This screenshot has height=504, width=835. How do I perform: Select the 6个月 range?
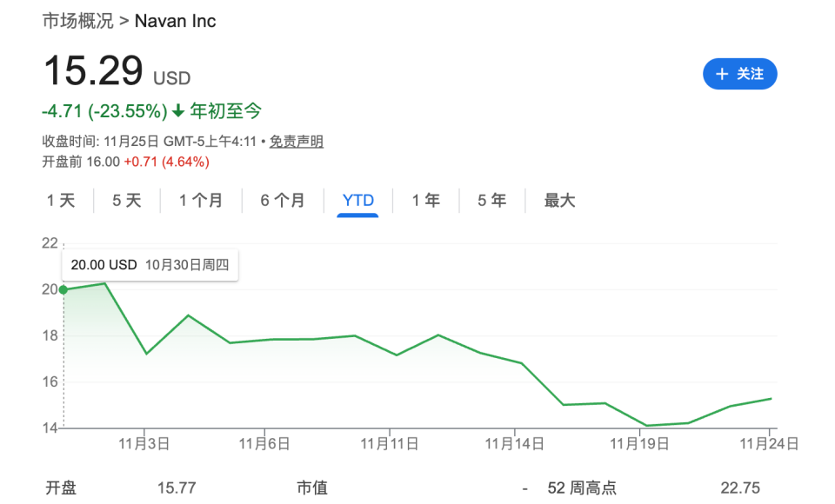click(x=282, y=200)
